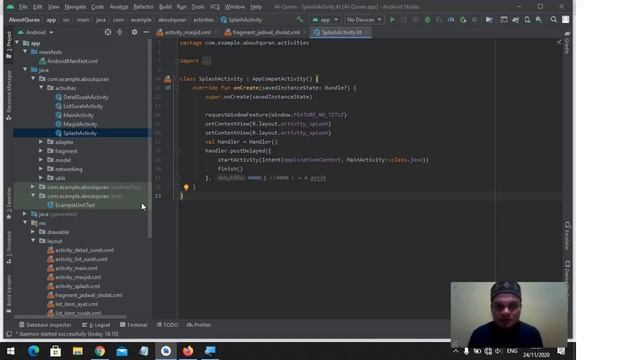
Task: Click the green Debug bug icon
Action: (427, 20)
